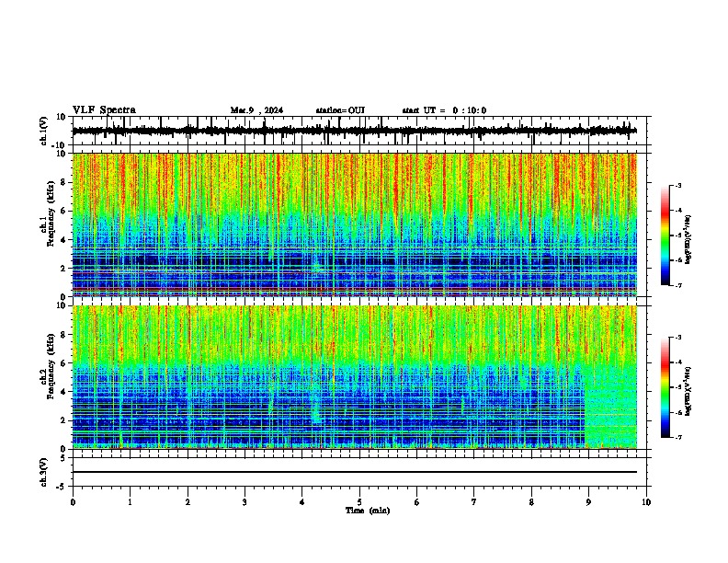Click the "4" kHz tick on ch.1 frequency axis
This screenshot has width=728, height=563.
point(63,240)
